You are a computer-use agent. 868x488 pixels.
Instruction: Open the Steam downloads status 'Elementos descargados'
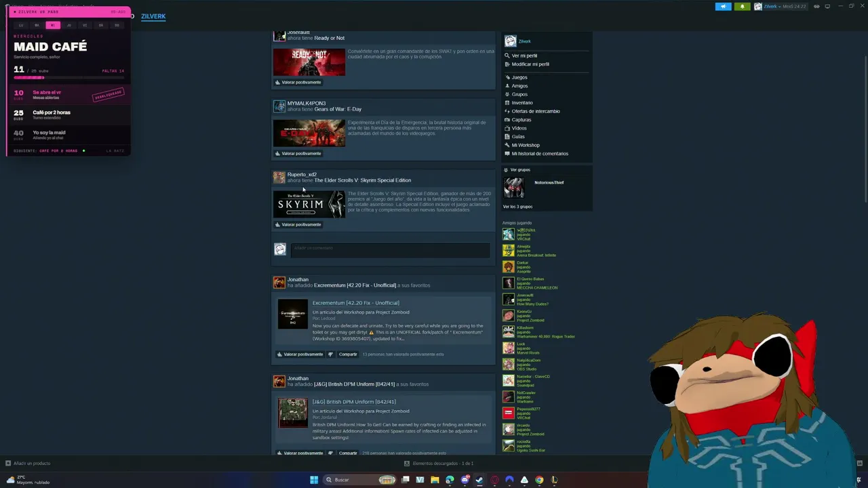(x=439, y=464)
